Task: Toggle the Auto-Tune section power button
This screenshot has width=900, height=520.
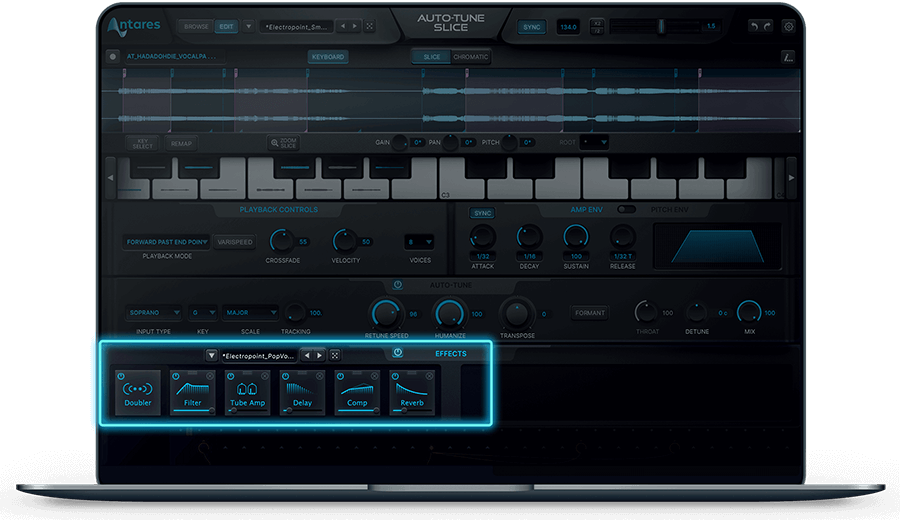Action: click(x=397, y=285)
